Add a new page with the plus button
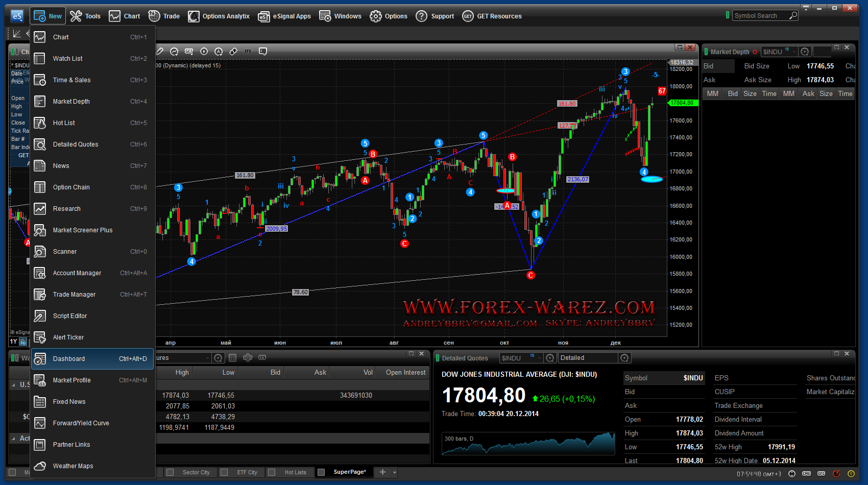The width and height of the screenshot is (868, 485). (x=382, y=472)
